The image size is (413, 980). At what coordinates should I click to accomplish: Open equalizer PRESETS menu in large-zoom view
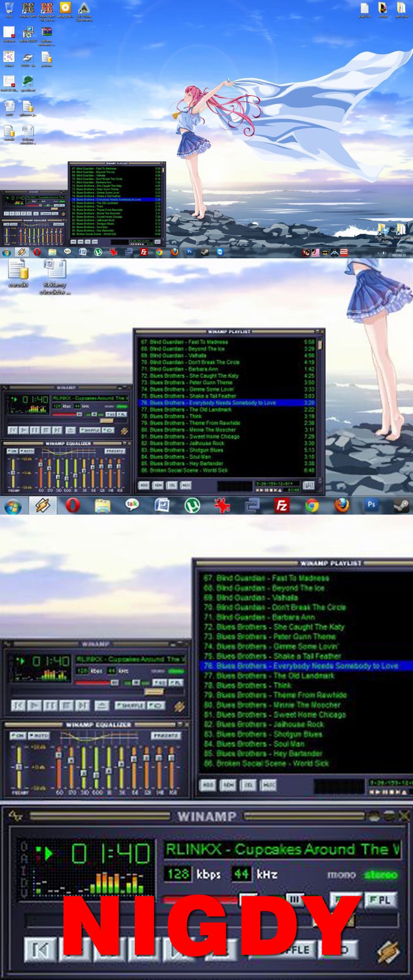coord(165,736)
